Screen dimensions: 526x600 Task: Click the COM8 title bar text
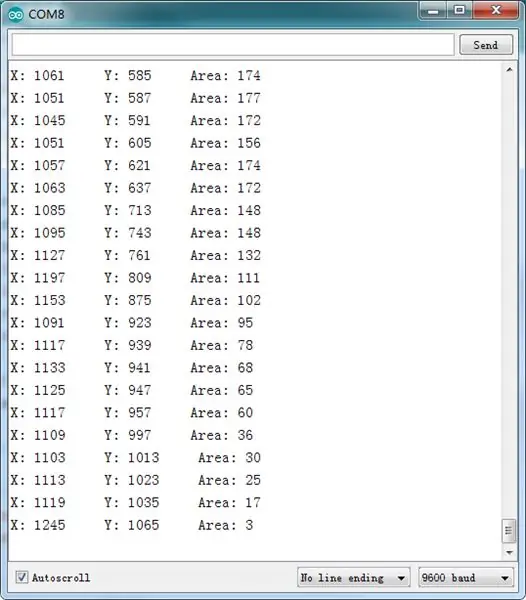[46, 15]
